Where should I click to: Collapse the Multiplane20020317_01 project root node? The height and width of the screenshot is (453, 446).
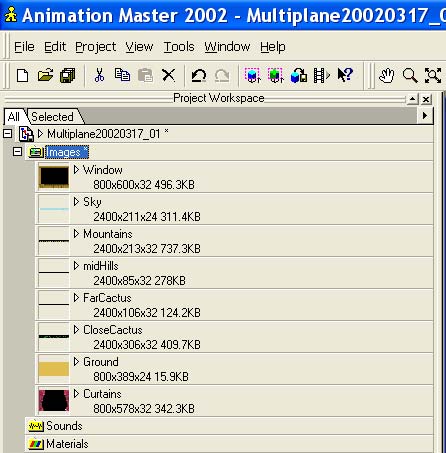(7, 134)
